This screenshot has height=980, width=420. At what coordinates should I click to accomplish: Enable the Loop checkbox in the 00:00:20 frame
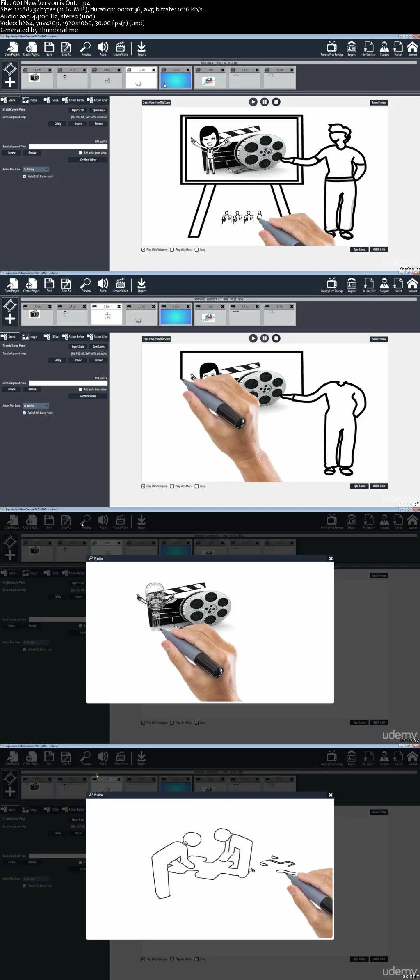point(197,250)
